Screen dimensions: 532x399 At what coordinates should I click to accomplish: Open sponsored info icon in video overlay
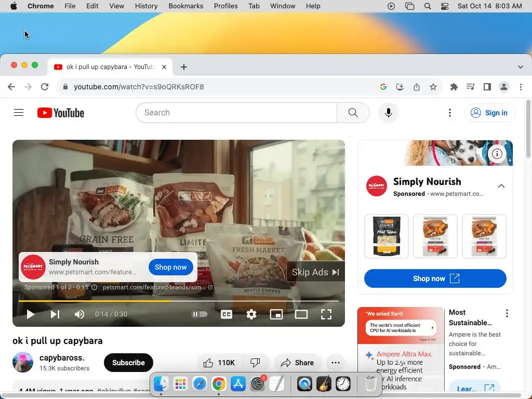click(x=95, y=287)
